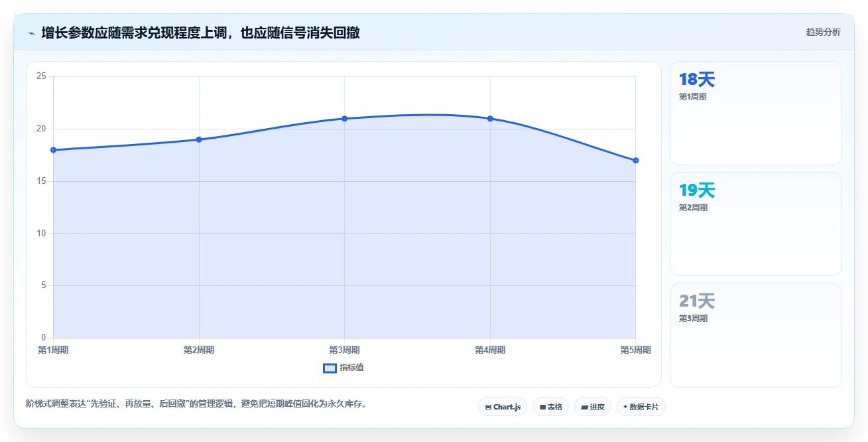
Task: Open the 21天 第3周期 data card
Action: pos(756,334)
